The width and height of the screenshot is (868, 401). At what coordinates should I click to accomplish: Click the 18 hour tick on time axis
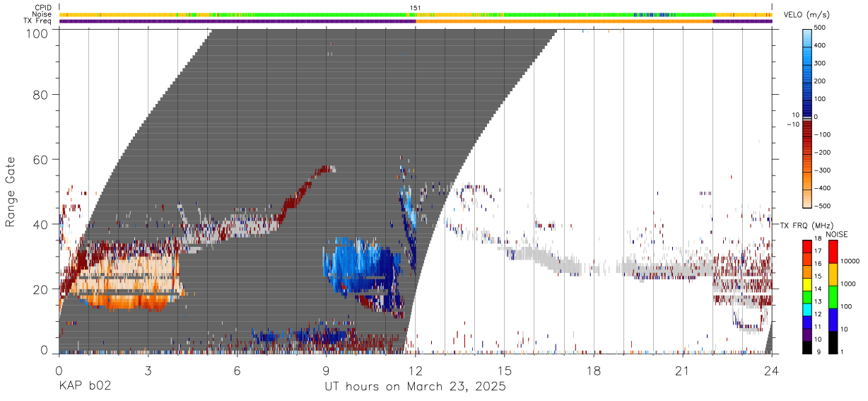(594, 371)
